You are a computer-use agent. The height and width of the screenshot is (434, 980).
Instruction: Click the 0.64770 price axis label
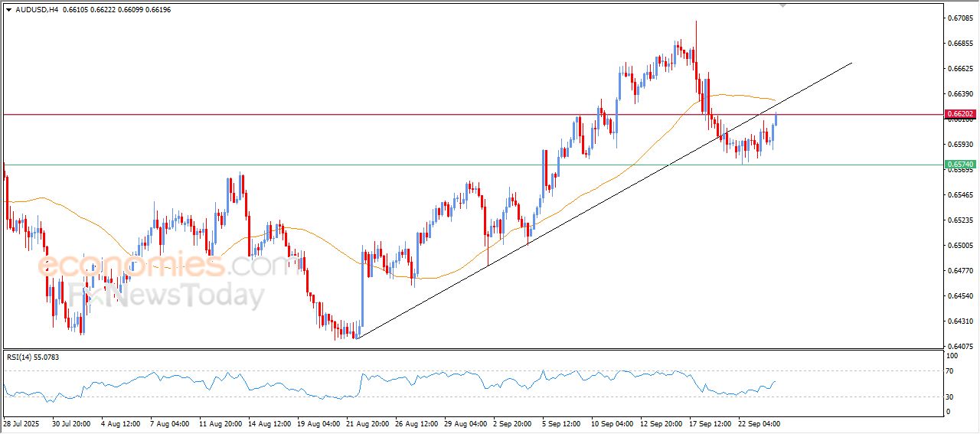[960, 270]
